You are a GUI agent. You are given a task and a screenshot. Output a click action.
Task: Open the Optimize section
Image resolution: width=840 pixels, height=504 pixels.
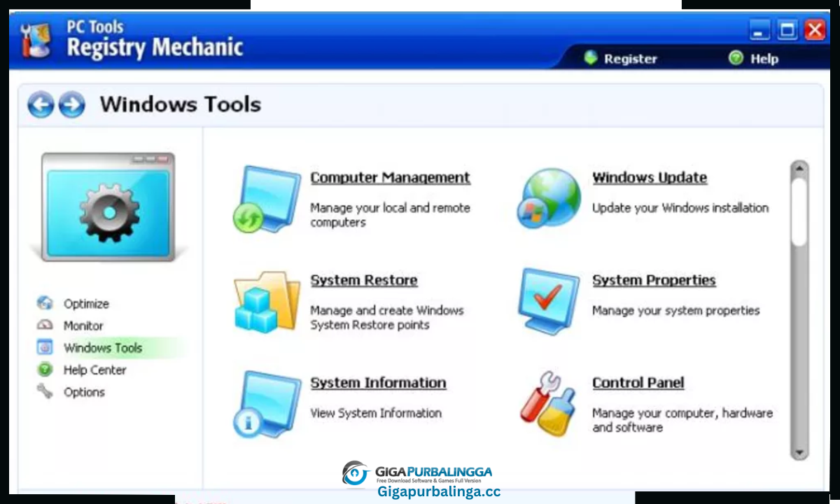pyautogui.click(x=86, y=304)
